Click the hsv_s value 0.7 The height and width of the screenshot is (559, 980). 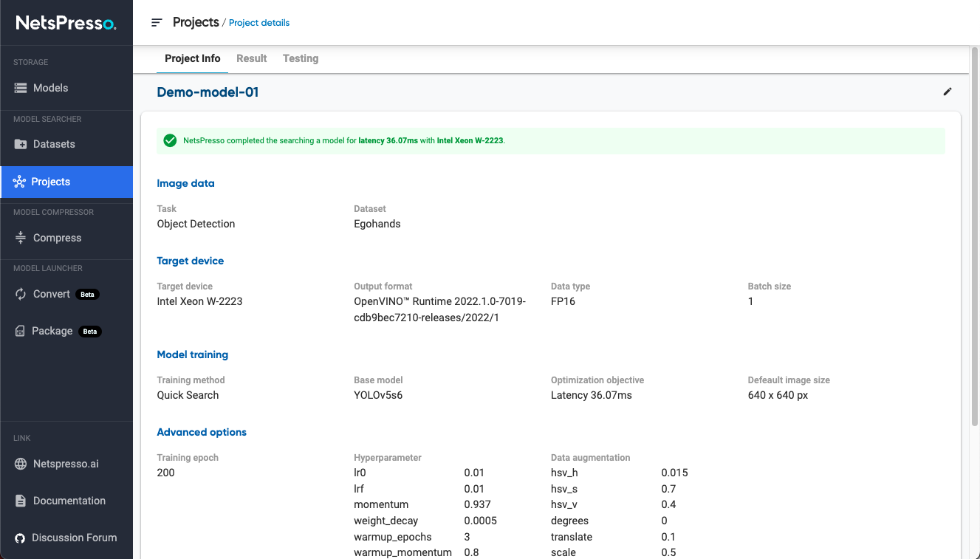pyautogui.click(x=668, y=489)
